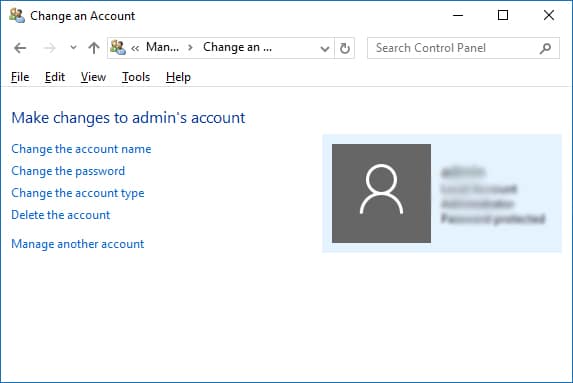Go up one level with Up arrow
This screenshot has width=573, height=383.
94,48
